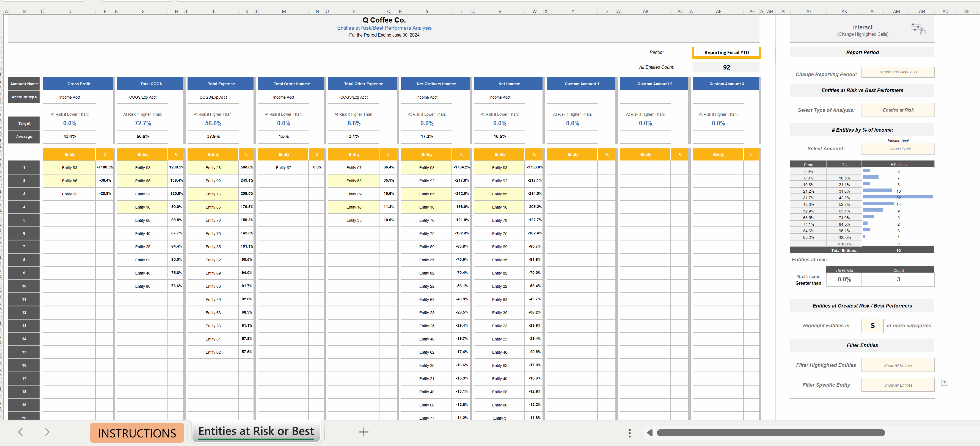The image size is (980, 446).
Task: Select rank number 10 row label
Action: coord(24,286)
